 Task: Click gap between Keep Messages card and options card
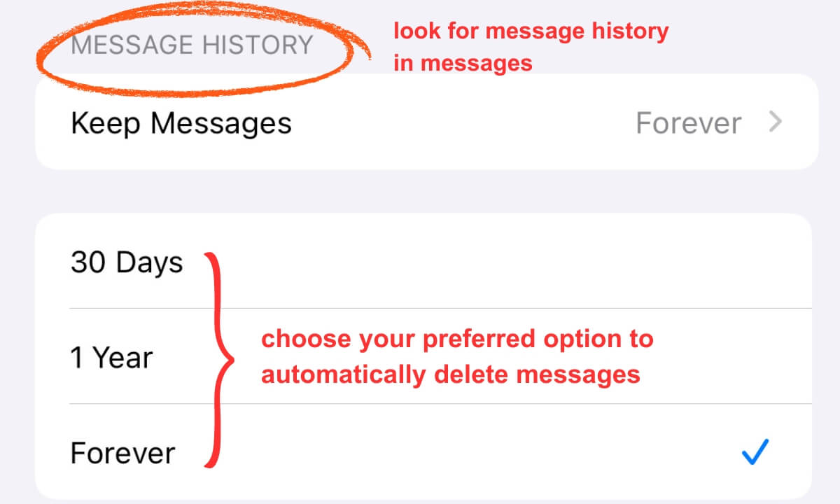click(423, 191)
